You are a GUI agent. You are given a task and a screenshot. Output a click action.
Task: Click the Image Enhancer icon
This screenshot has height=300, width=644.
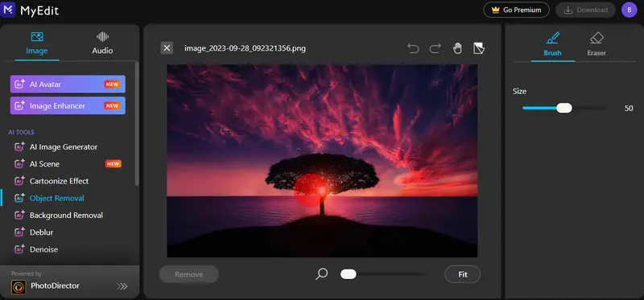(19, 106)
